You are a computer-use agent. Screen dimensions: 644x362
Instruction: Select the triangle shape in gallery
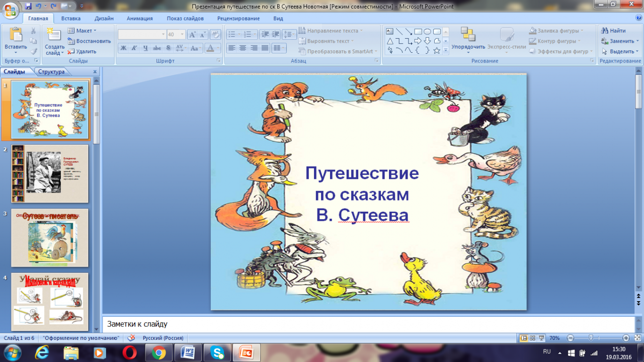pos(389,41)
